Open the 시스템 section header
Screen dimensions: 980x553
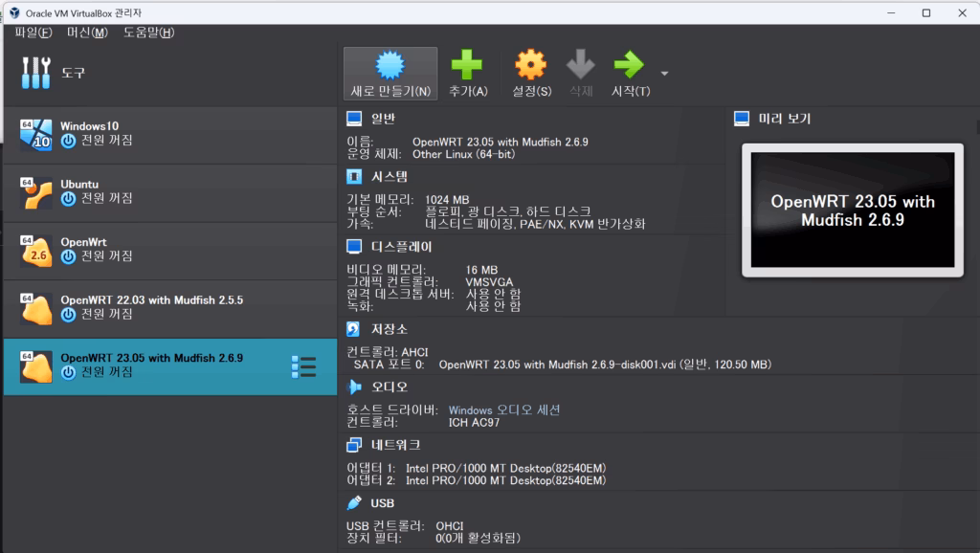click(389, 177)
